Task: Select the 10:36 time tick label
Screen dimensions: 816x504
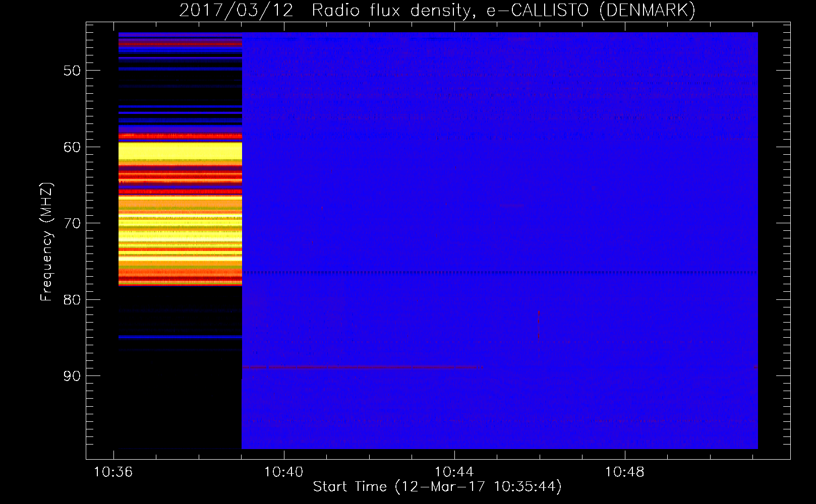Action: (x=113, y=472)
